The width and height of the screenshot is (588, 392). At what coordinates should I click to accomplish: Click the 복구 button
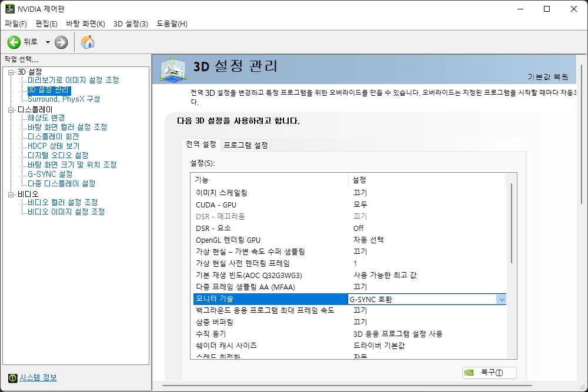[489, 373]
